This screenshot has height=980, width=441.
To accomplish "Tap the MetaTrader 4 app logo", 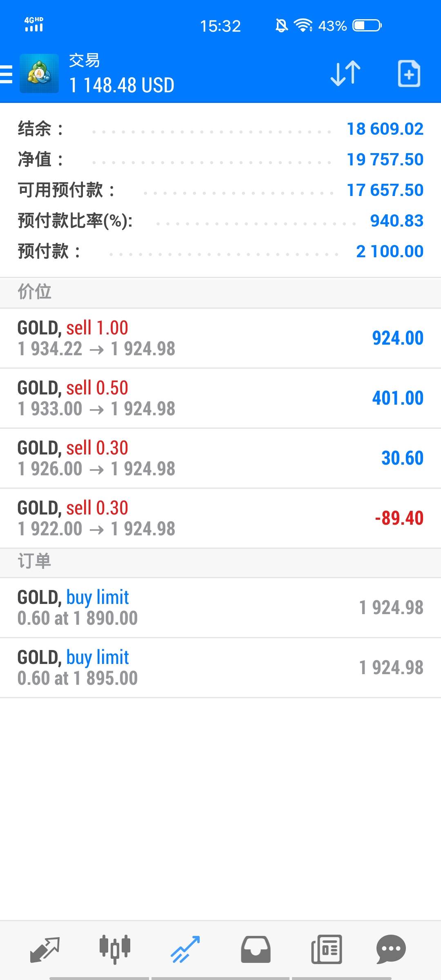I will [x=39, y=74].
